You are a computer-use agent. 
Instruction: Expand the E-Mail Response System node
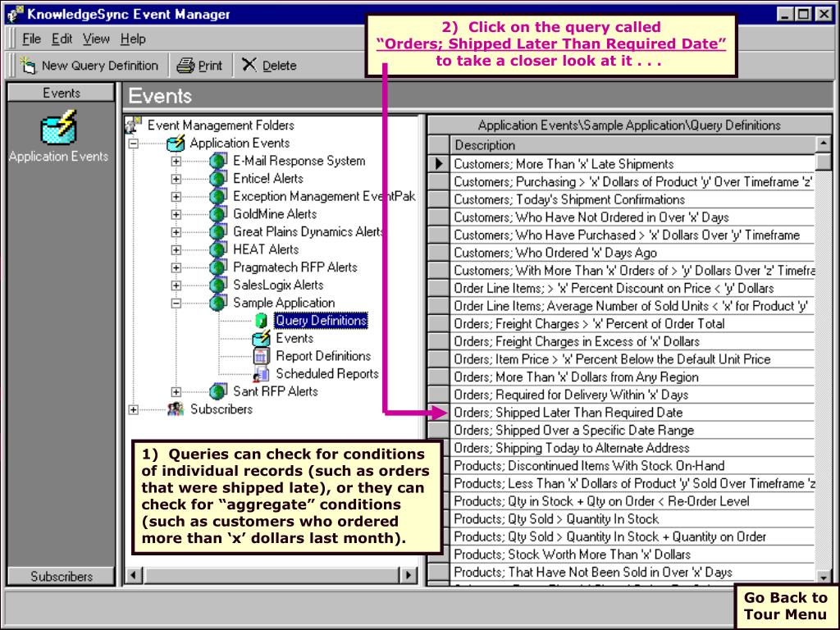click(176, 162)
